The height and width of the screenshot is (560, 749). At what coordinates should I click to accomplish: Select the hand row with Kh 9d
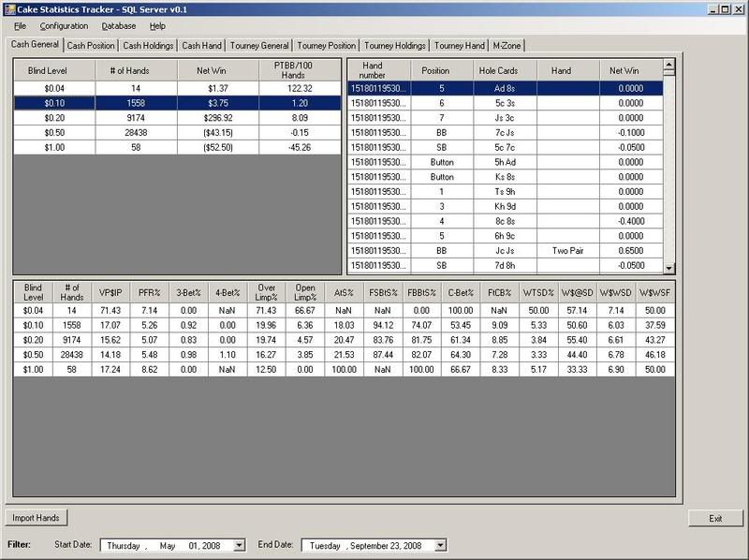506,207
